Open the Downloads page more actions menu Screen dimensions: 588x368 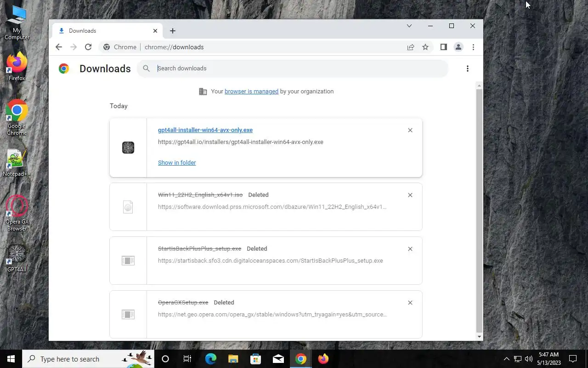[x=468, y=69]
